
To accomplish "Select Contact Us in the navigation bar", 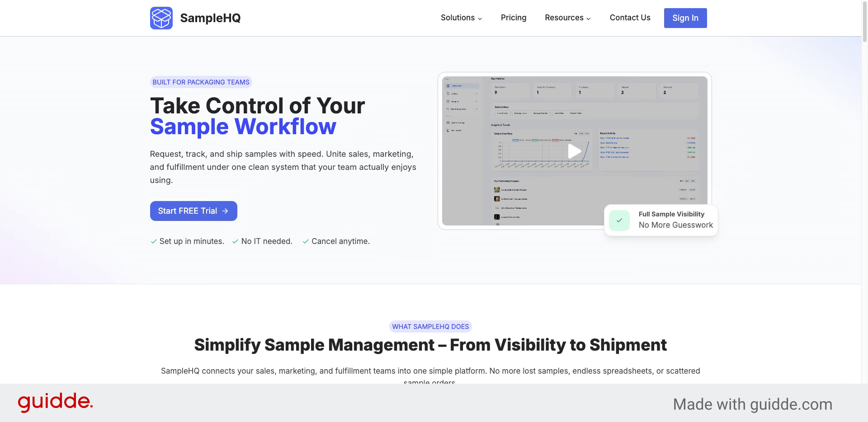I will pyautogui.click(x=630, y=18).
